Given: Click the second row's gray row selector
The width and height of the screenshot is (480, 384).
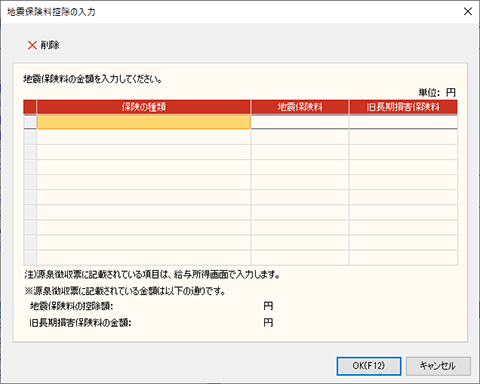Looking at the screenshot, I should pos(30,137).
